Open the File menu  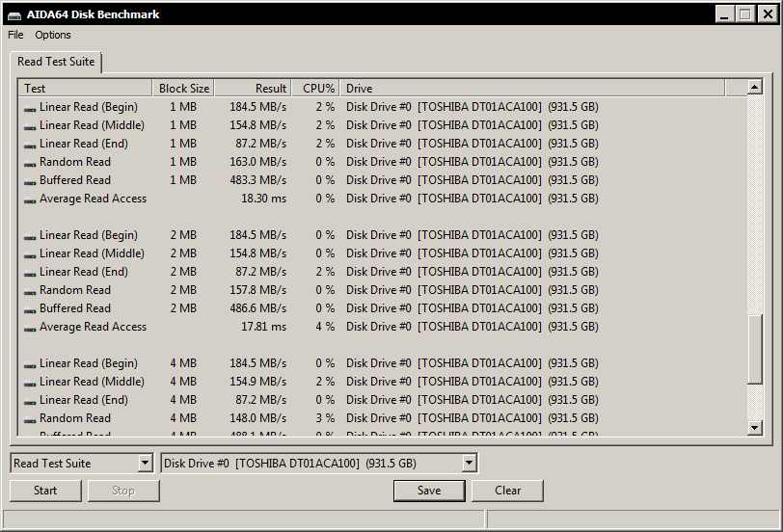click(x=15, y=35)
